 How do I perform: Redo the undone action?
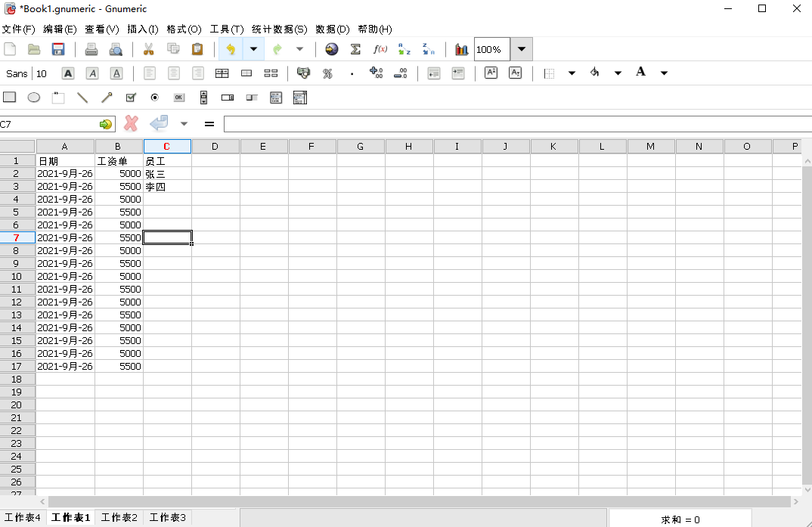tap(277, 49)
